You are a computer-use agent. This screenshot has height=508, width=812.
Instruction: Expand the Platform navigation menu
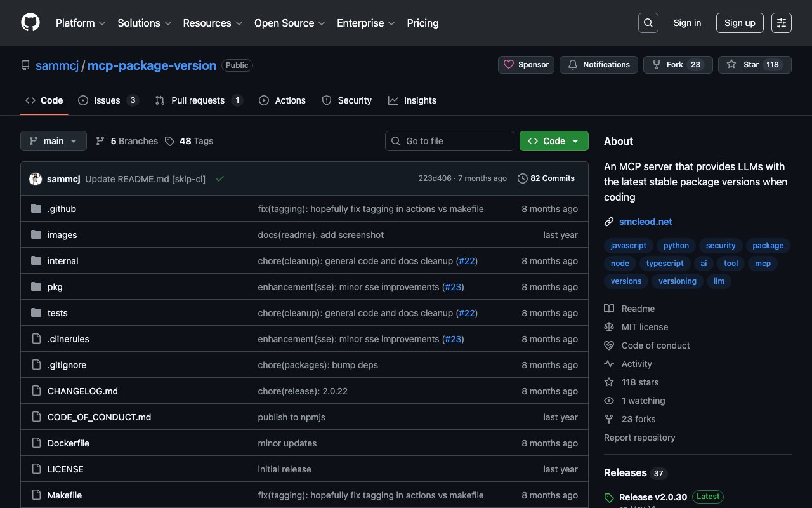pos(80,23)
